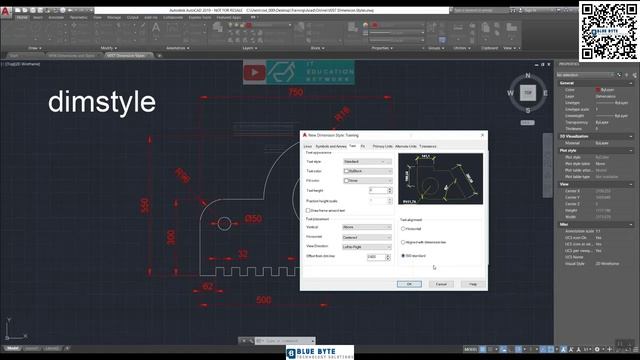Click the W compass direction on ViewCube
The height and width of the screenshot is (360, 640).
click(510, 93)
